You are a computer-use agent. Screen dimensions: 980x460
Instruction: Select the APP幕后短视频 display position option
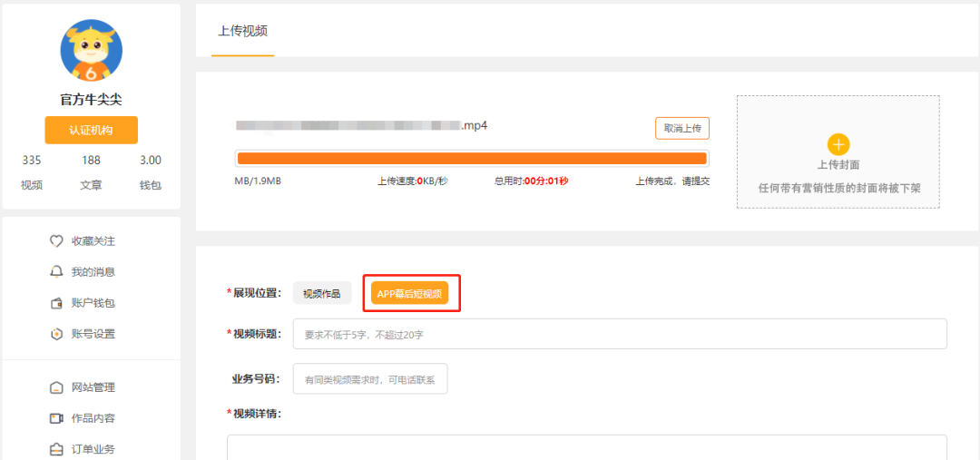409,293
